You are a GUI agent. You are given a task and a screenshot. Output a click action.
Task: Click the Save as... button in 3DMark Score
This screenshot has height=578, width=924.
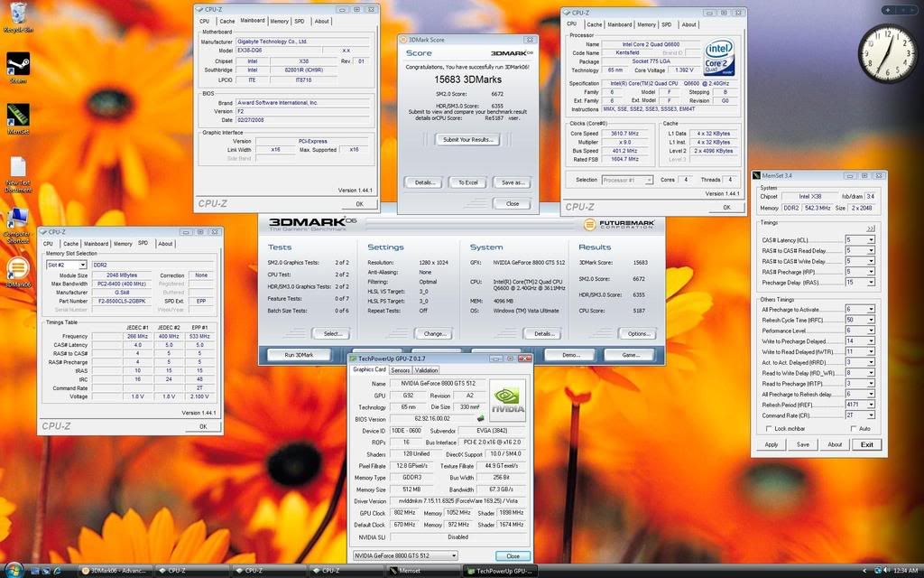coord(513,182)
